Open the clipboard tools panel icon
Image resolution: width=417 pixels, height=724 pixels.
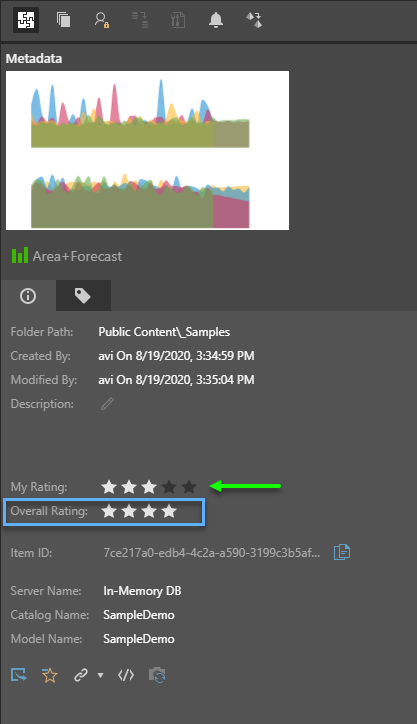(x=178, y=20)
